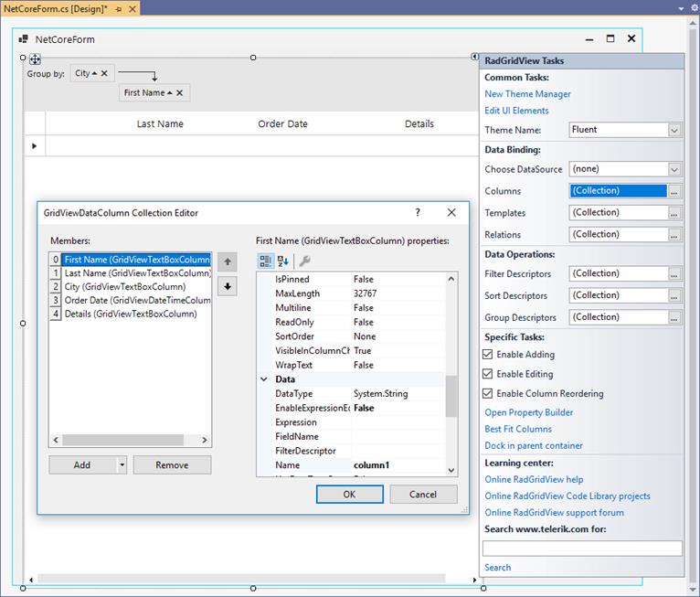Toggle Enable Editing checkbox
The image size is (700, 597).
[487, 374]
